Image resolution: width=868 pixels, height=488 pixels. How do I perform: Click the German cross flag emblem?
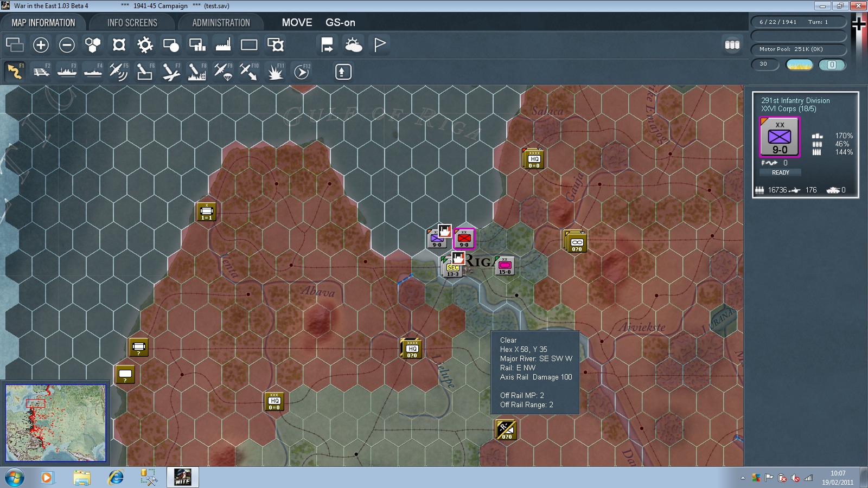859,24
